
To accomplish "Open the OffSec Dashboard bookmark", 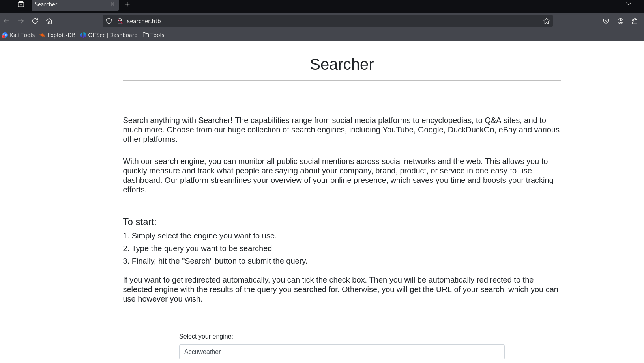I will coord(109,35).
